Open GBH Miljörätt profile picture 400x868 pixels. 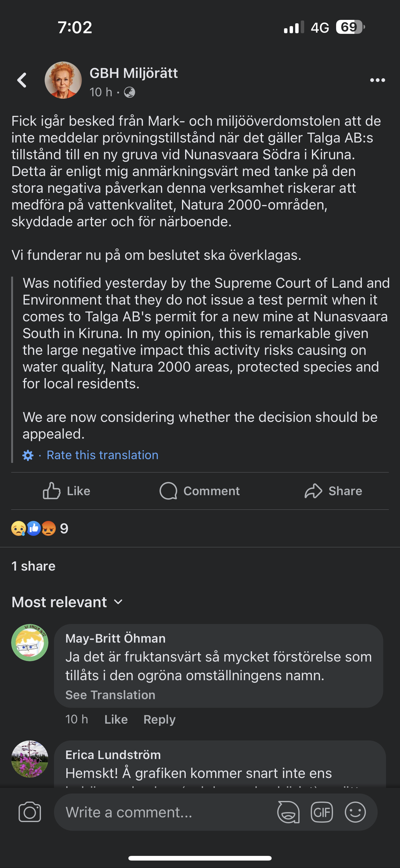pyautogui.click(x=63, y=80)
